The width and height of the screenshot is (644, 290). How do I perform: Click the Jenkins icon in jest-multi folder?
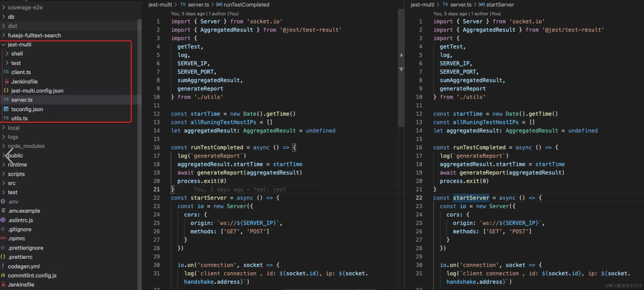pos(7,81)
